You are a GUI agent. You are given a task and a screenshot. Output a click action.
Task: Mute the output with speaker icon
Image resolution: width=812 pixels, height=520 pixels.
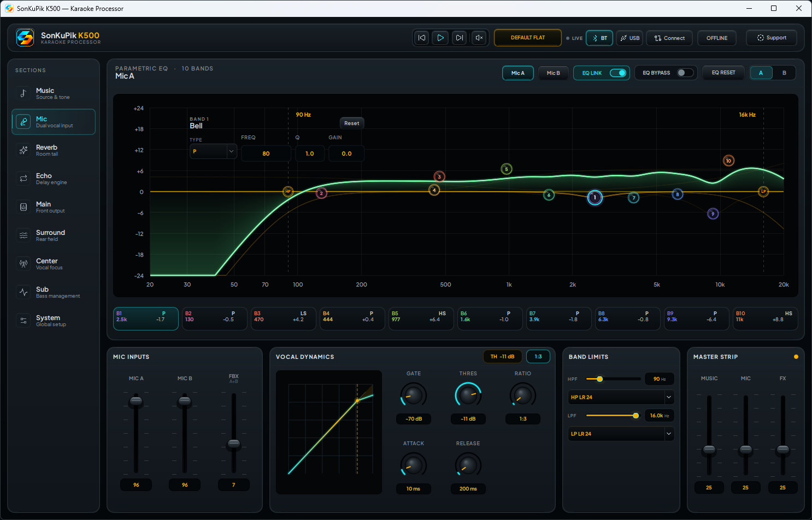click(479, 38)
